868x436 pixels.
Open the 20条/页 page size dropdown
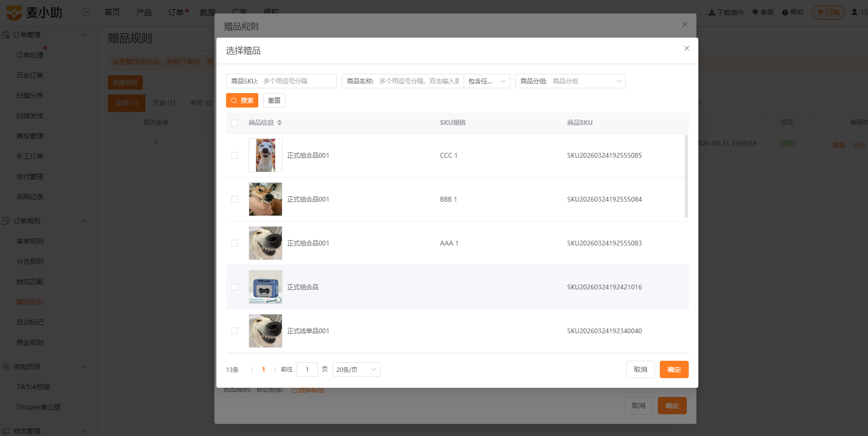(x=357, y=369)
